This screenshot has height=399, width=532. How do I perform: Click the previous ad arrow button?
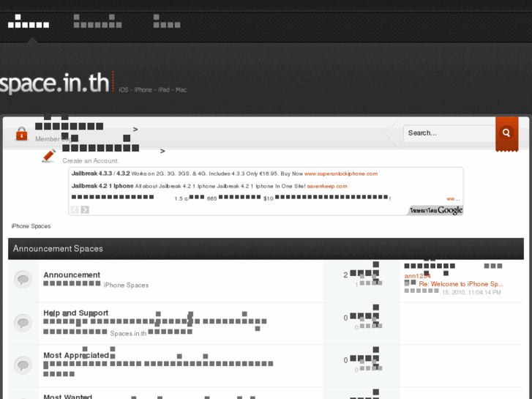[x=75, y=209]
